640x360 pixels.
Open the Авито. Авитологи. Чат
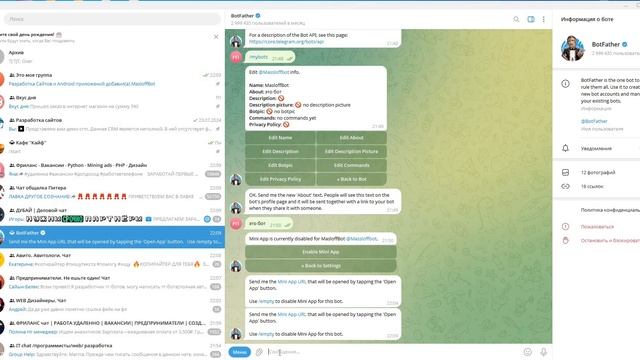(x=112, y=260)
